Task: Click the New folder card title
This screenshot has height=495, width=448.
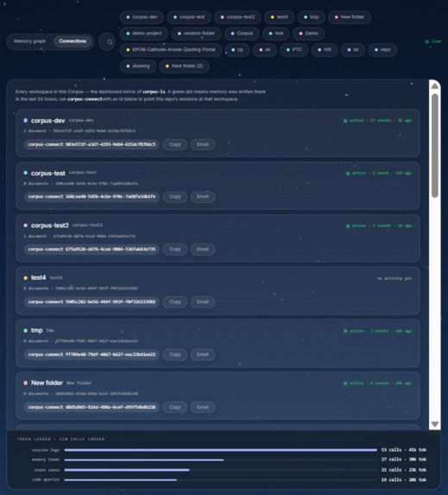Action: [x=47, y=383]
